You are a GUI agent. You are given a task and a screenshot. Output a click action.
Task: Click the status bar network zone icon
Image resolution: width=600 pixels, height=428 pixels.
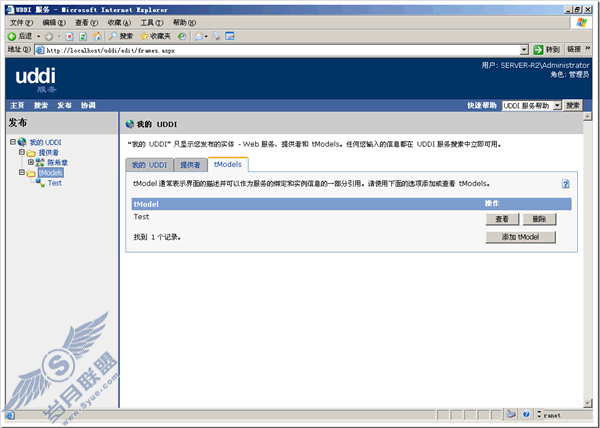pos(510,414)
